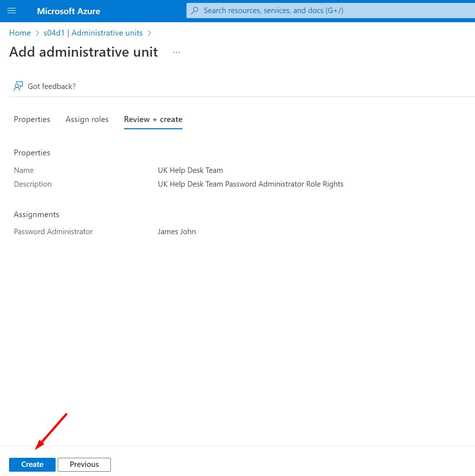Click the Microsoft Azure logo

68,11
